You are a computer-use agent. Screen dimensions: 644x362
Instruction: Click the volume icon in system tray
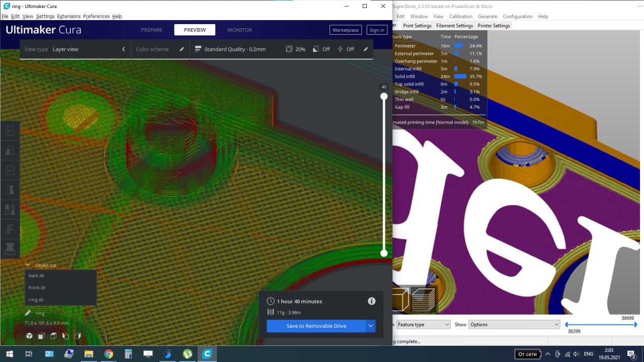click(x=576, y=354)
